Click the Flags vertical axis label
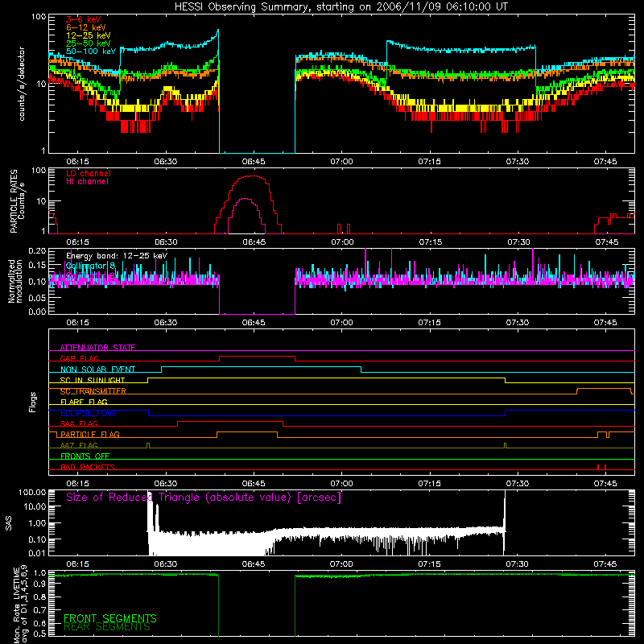The width and height of the screenshot is (644, 644). click(33, 402)
